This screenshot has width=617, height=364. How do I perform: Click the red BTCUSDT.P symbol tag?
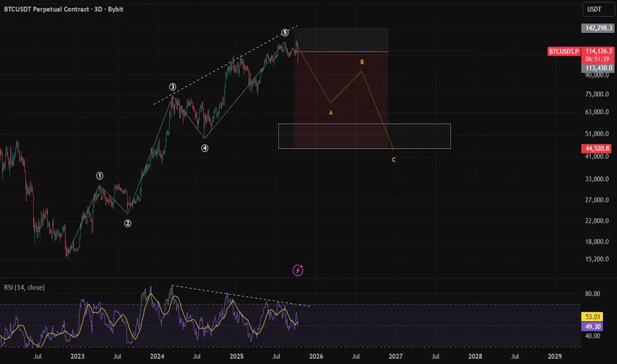click(x=564, y=51)
